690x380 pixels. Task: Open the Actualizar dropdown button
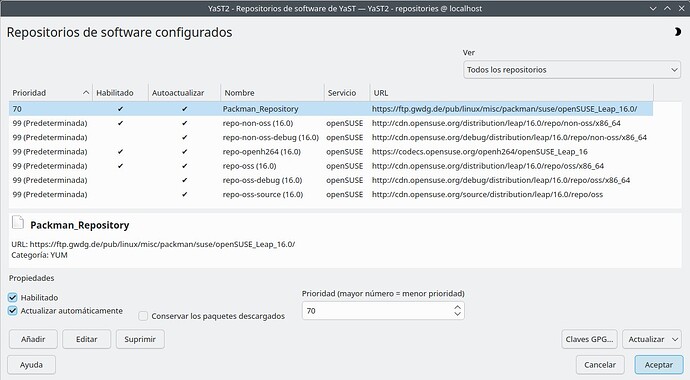652,339
